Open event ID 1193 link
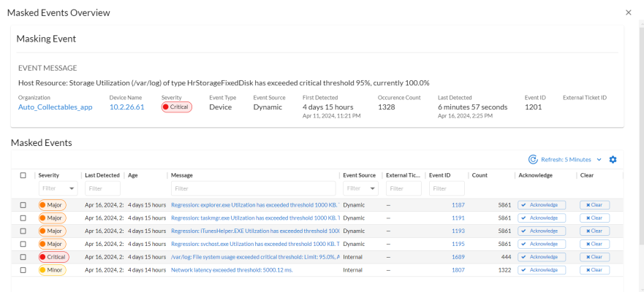The width and height of the screenshot is (644, 292). pyautogui.click(x=458, y=231)
